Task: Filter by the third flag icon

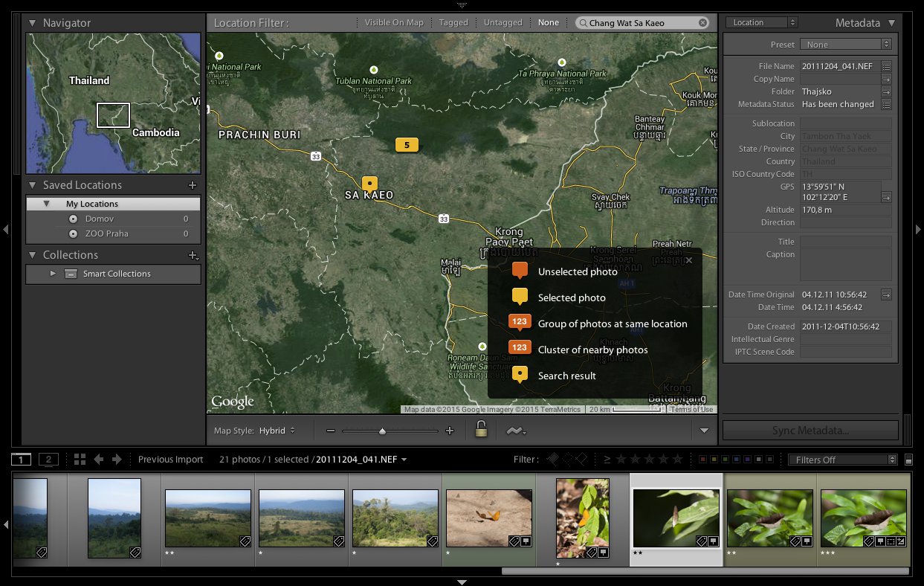Action: (x=581, y=460)
